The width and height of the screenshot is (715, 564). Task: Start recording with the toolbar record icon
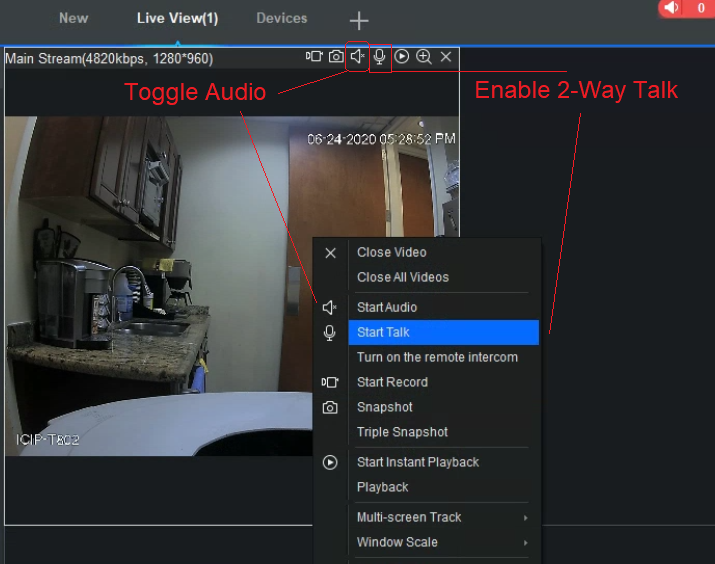click(314, 57)
